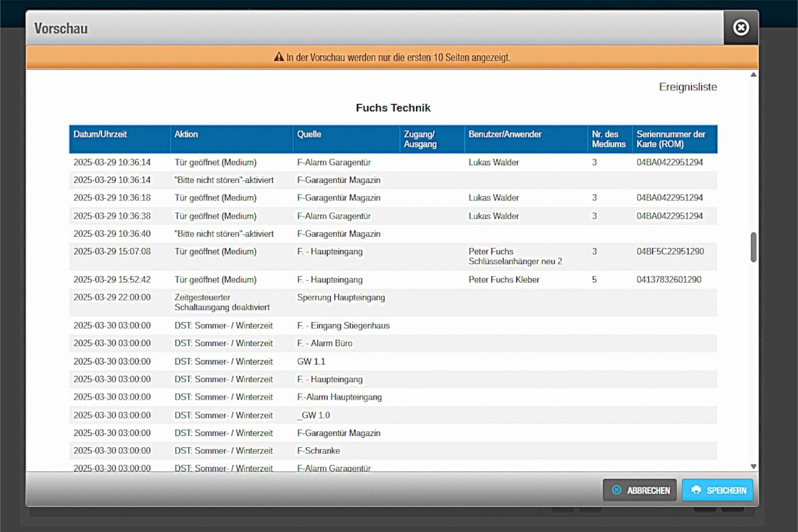Click serial number 04BF5C22951290
The width and height of the screenshot is (798, 532).
(x=670, y=252)
